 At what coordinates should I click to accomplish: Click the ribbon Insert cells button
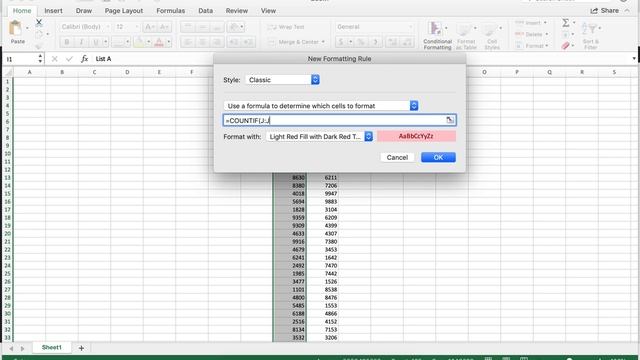click(x=531, y=23)
